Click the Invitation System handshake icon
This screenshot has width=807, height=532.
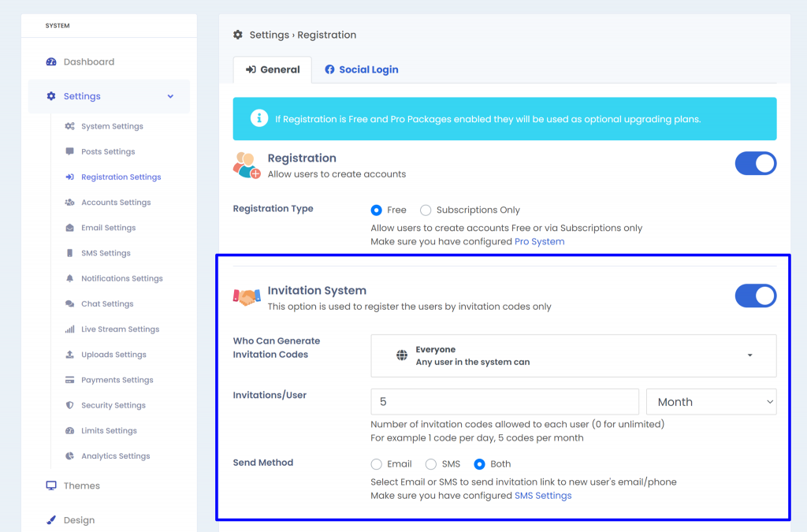[x=247, y=297]
